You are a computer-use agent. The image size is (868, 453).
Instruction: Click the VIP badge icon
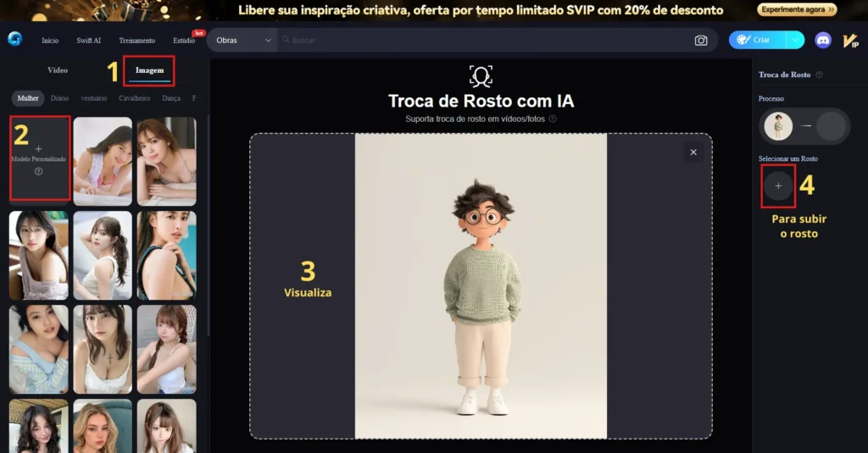850,41
